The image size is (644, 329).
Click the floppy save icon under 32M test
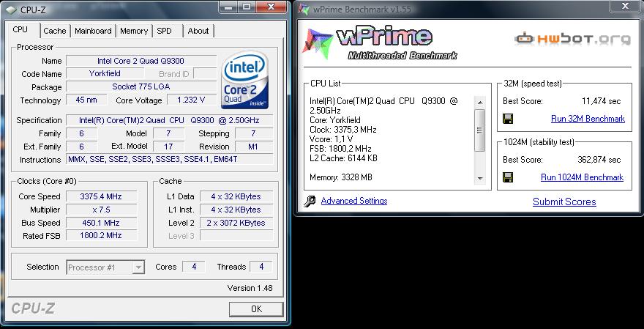[508, 119]
